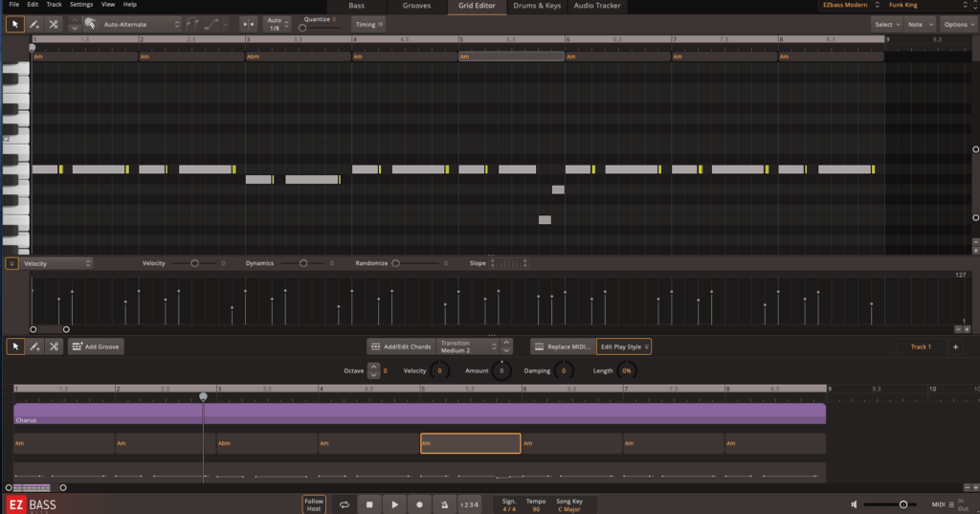Click the Add/Edit Chords button
The height and width of the screenshot is (514, 980).
point(401,346)
